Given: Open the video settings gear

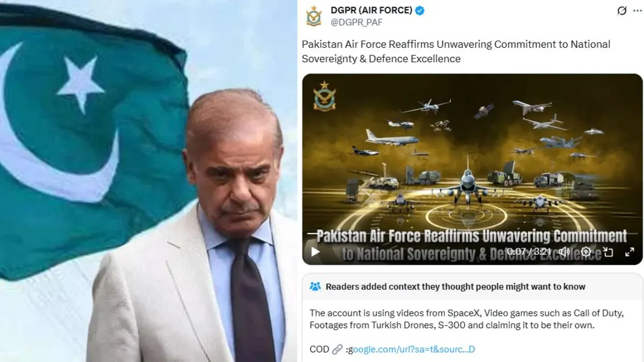Looking at the screenshot, I should pyautogui.click(x=586, y=252).
